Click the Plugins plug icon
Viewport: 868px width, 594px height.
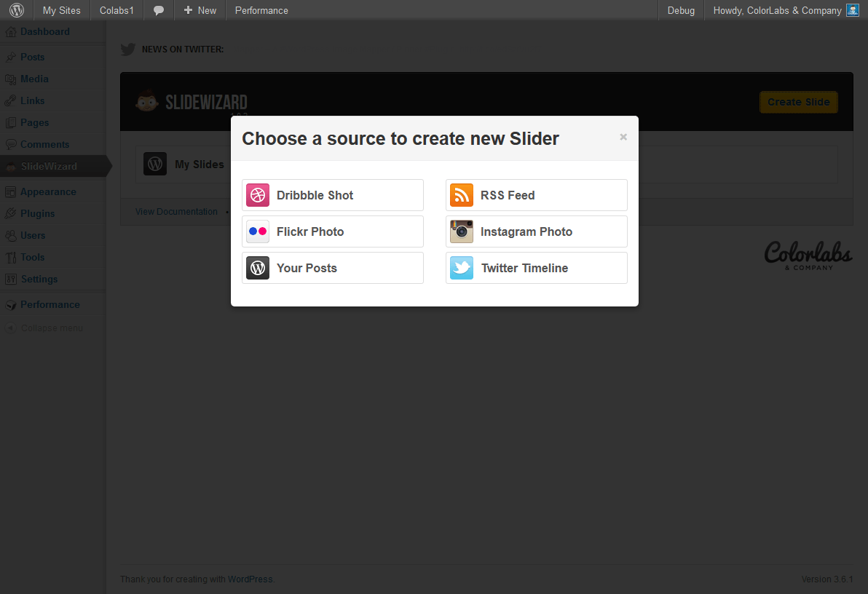click(x=10, y=214)
